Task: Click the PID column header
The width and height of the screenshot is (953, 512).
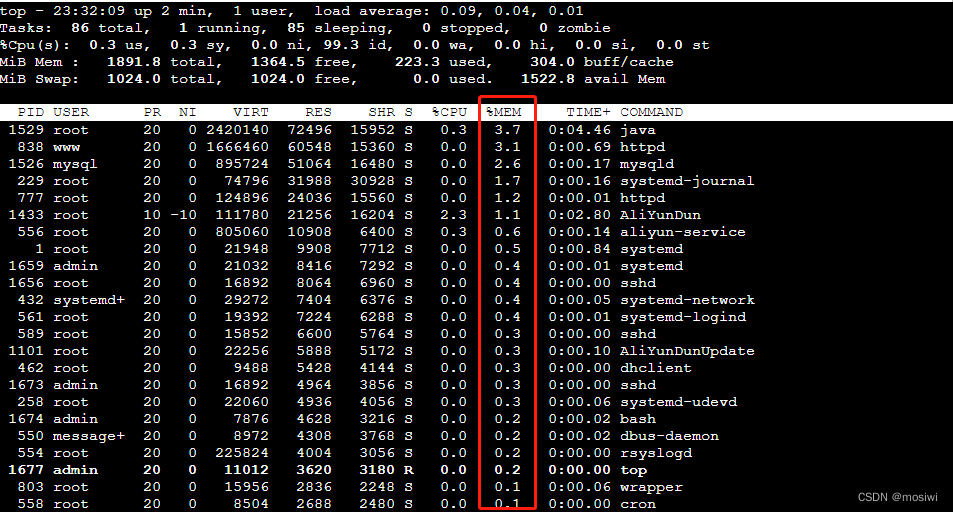Action: (x=30, y=112)
